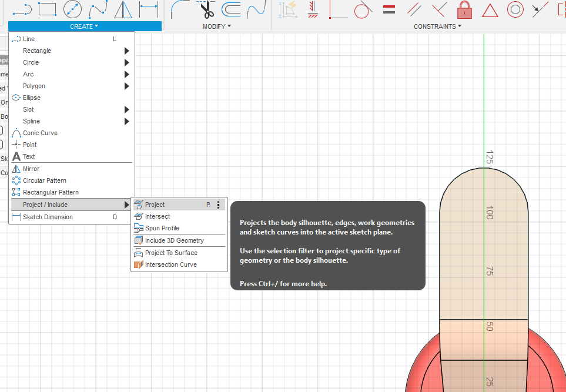Select the Tangent constraint icon
Image resolution: width=566 pixels, height=392 pixels.
(x=363, y=9)
